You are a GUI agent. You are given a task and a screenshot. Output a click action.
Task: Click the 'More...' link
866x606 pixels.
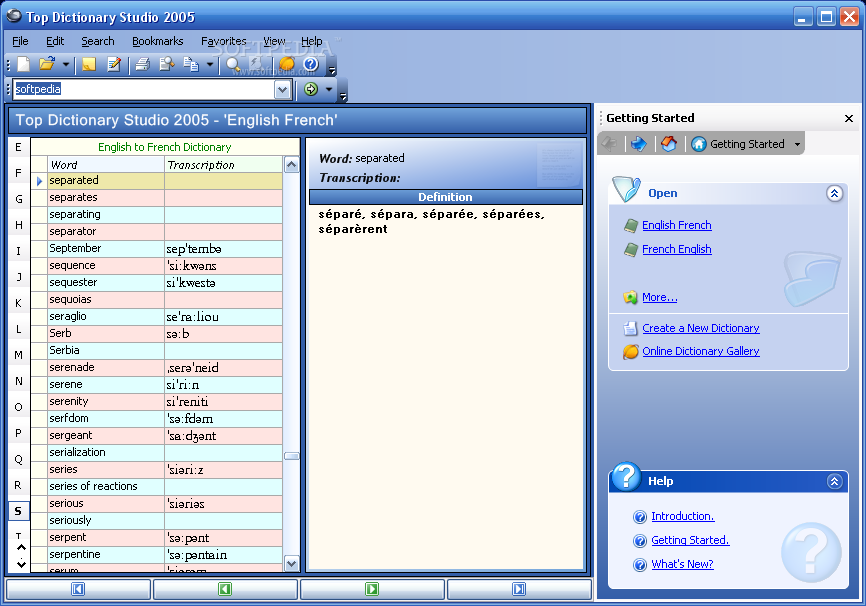659,297
